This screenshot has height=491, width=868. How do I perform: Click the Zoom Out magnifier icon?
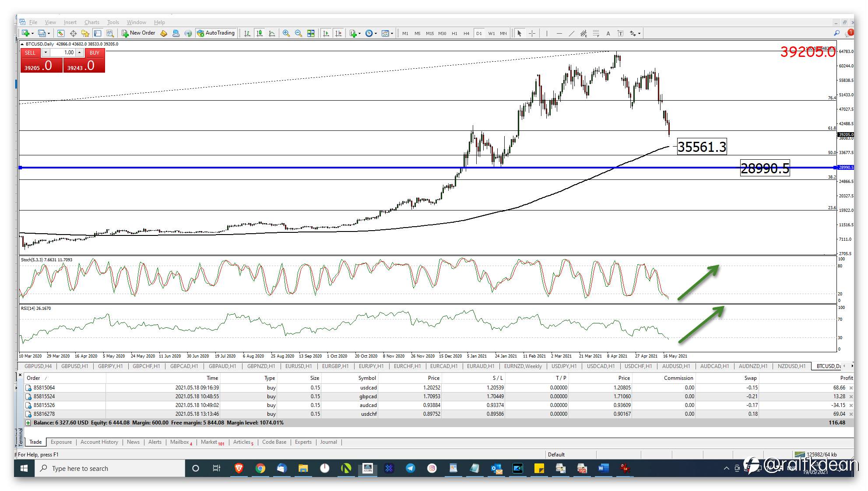pyautogui.click(x=298, y=33)
